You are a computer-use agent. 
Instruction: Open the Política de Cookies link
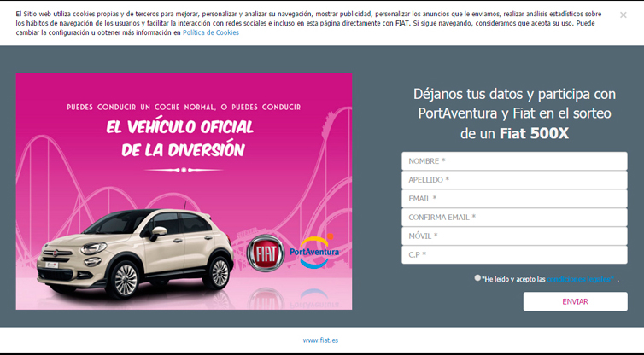(210, 32)
